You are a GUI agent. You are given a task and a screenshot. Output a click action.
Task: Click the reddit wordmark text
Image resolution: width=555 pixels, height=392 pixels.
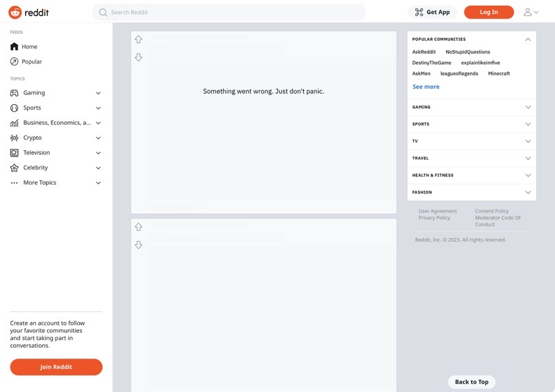pyautogui.click(x=36, y=12)
